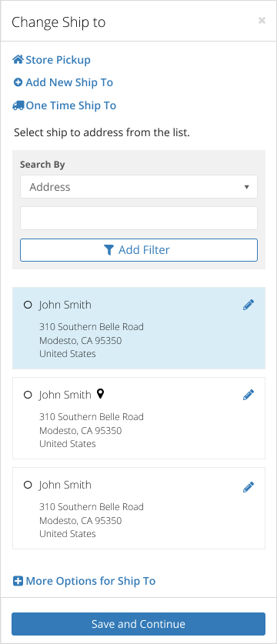Click the dropdown arrow in the Address select box
The image size is (277, 644).
pyautogui.click(x=246, y=187)
